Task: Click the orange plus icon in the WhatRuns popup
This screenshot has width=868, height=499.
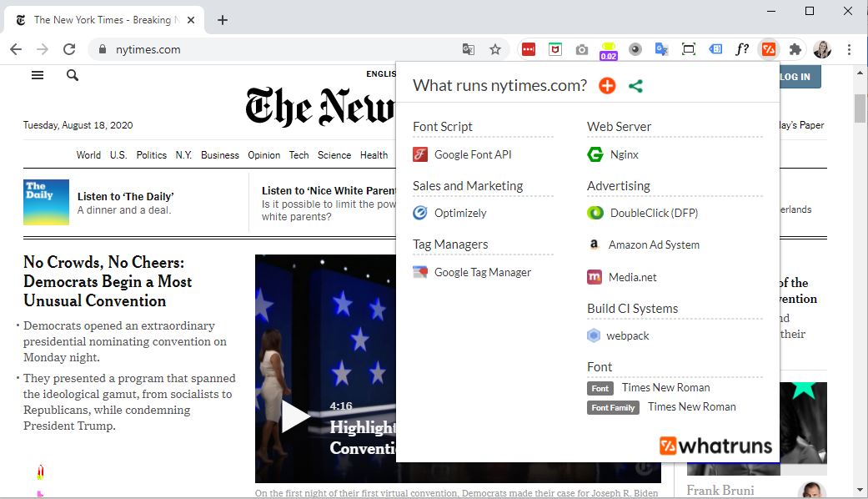Action: [x=607, y=86]
